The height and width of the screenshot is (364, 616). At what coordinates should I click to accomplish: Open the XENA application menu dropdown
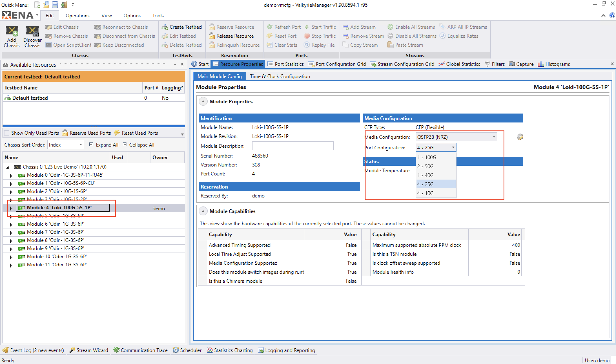(x=37, y=15)
